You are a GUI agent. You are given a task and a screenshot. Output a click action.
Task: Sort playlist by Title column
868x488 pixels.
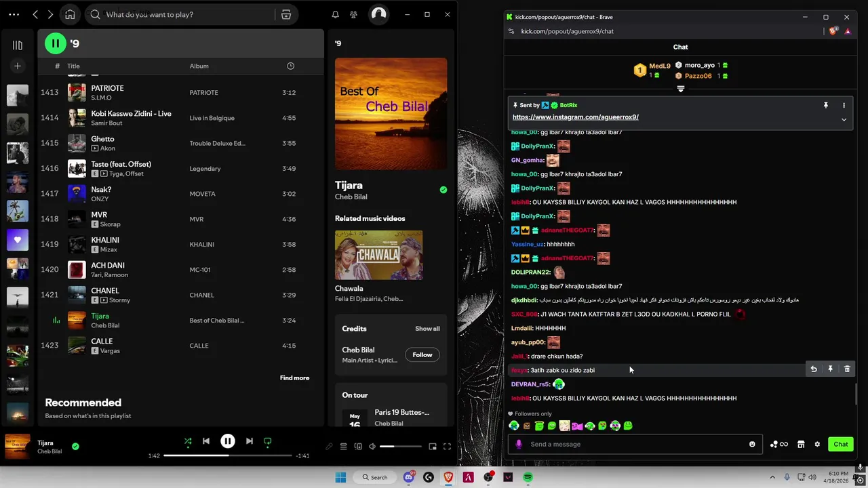coord(73,66)
